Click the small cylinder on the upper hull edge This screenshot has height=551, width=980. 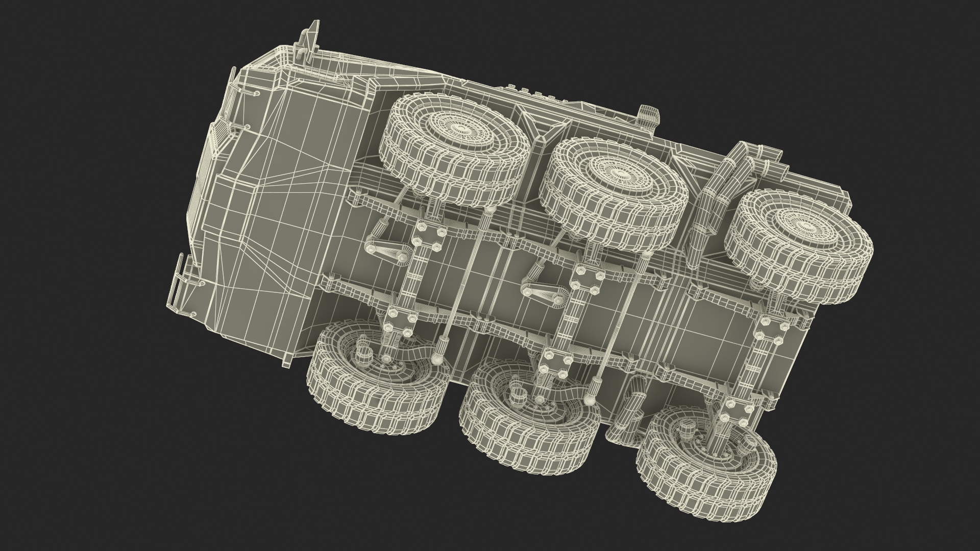point(648,117)
